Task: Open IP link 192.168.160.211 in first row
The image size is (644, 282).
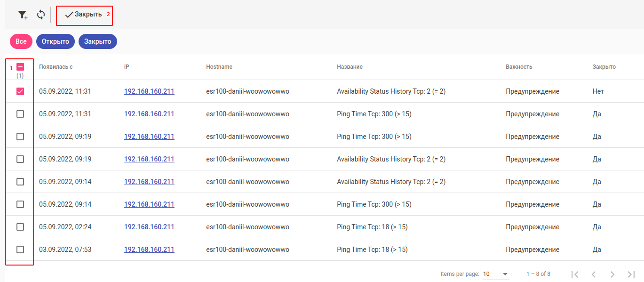Action: (x=149, y=91)
